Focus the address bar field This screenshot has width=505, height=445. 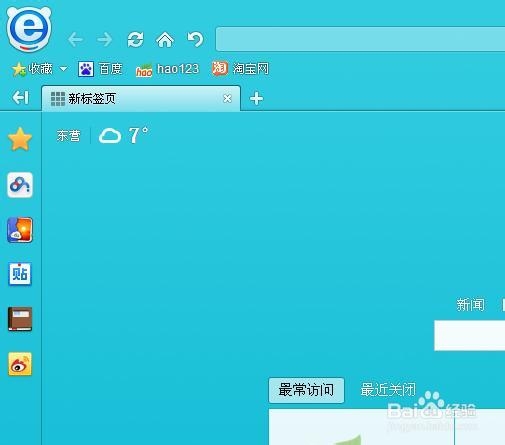[x=360, y=39]
